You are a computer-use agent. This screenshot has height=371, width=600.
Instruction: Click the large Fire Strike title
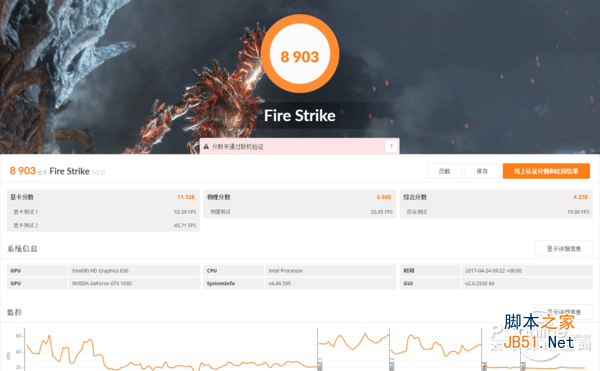tap(300, 116)
